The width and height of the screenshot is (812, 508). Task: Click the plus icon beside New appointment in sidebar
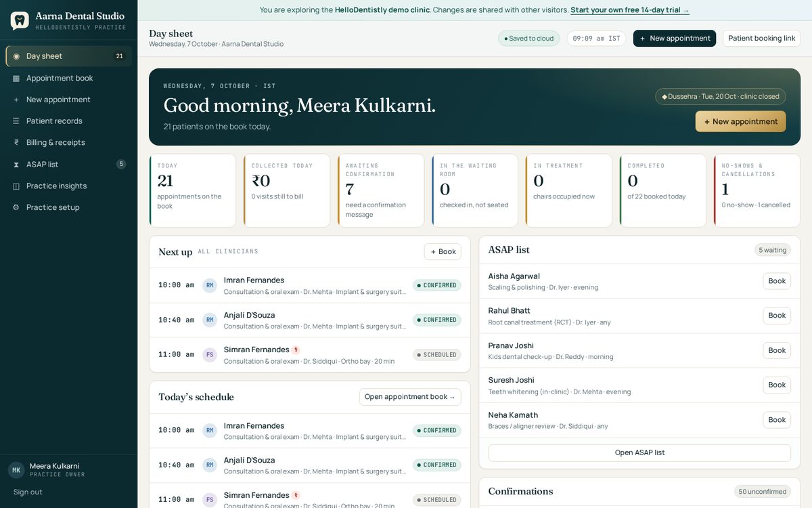pos(16,100)
